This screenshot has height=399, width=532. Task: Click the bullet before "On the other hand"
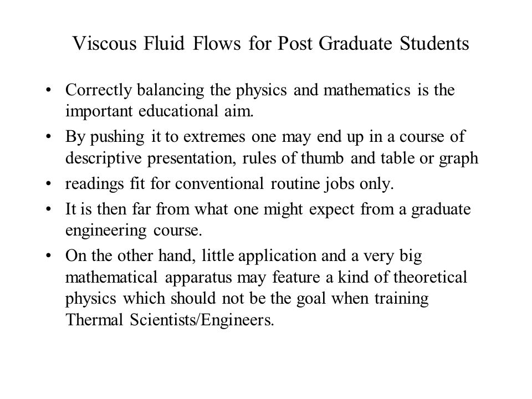point(48,256)
